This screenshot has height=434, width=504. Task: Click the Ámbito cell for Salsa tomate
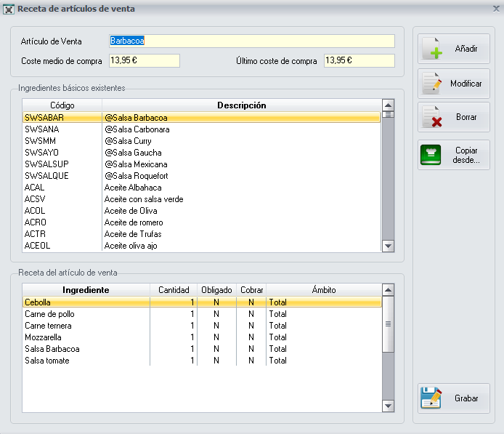[323, 361]
